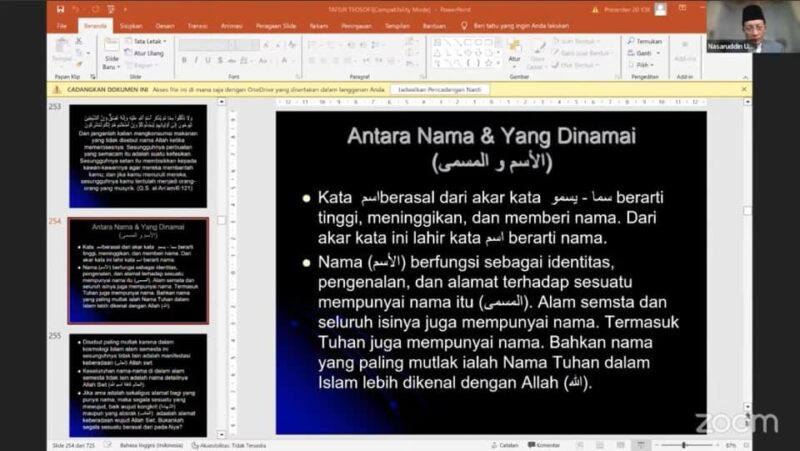Click the zoom slider in status bar
800x451 pixels.
pos(683,445)
